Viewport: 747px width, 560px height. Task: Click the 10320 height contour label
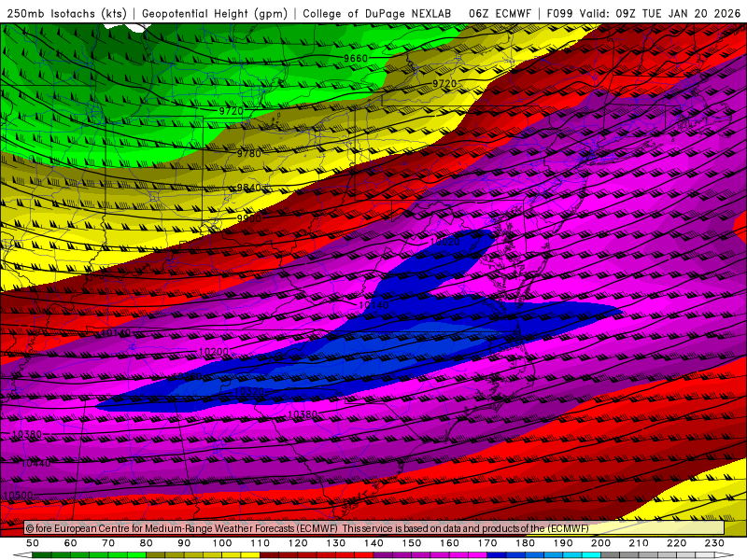(249, 391)
